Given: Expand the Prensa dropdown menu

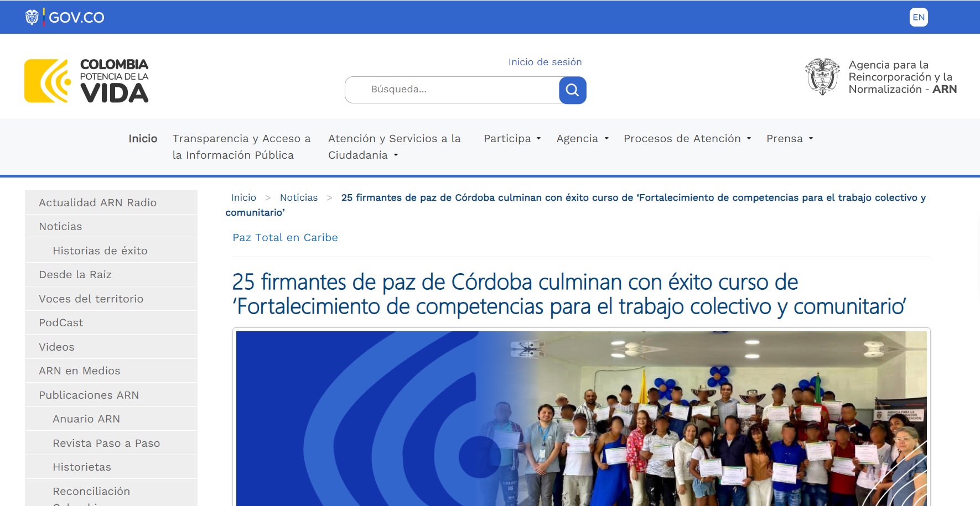Looking at the screenshot, I should tap(789, 138).
